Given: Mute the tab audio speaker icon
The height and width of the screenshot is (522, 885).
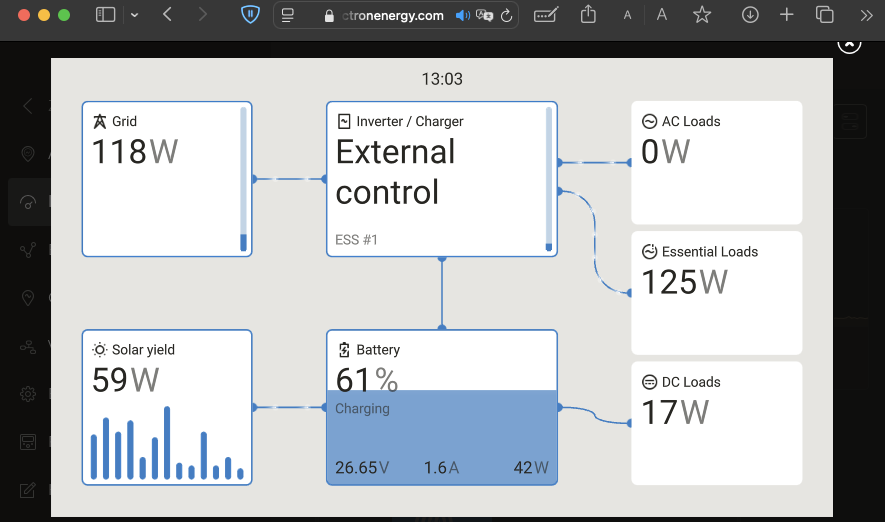Looking at the screenshot, I should click(x=462, y=16).
